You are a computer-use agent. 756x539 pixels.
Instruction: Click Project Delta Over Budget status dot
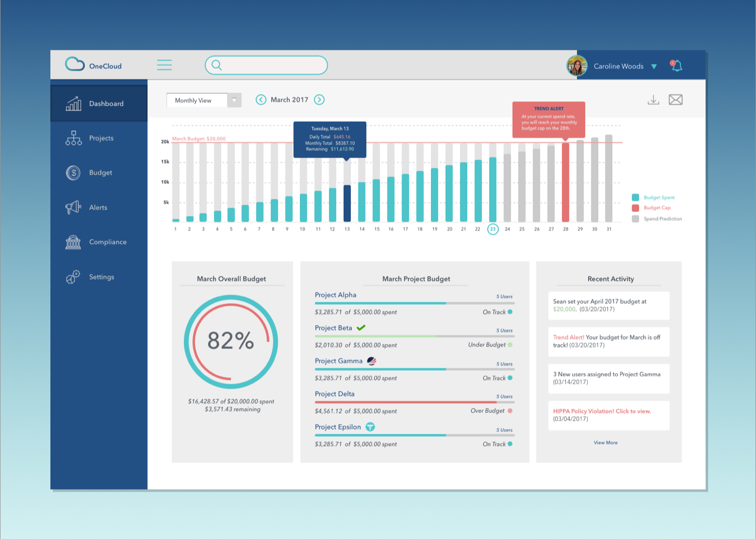tap(510, 411)
